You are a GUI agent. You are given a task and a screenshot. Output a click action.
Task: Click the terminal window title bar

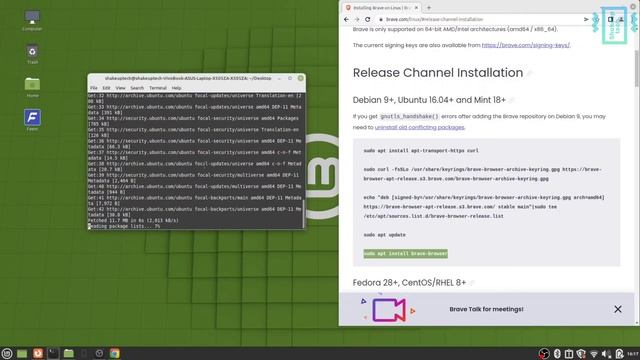[188, 78]
